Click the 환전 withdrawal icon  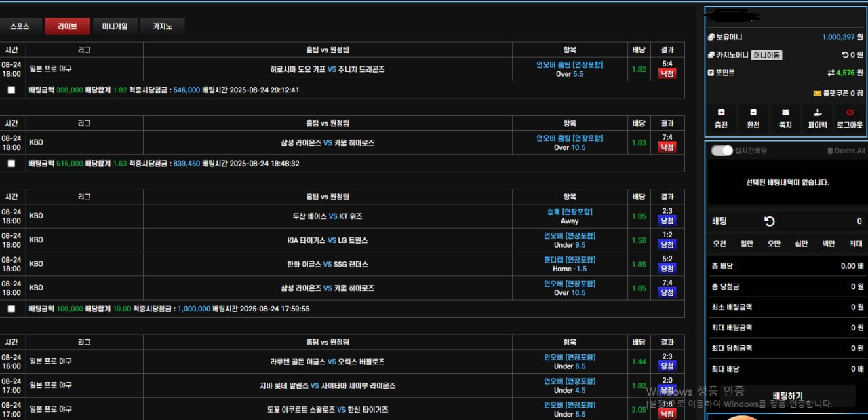753,119
